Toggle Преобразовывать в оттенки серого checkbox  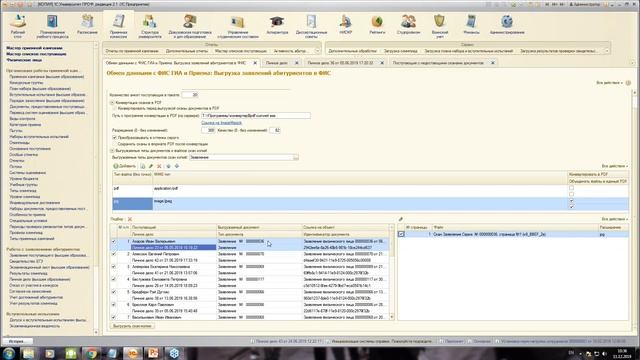pos(115,138)
